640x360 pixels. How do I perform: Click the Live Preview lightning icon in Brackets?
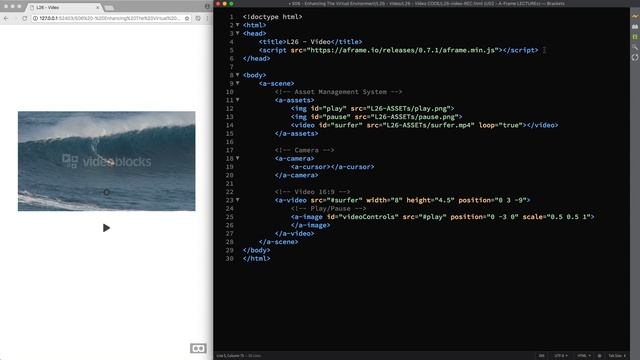tap(635, 16)
